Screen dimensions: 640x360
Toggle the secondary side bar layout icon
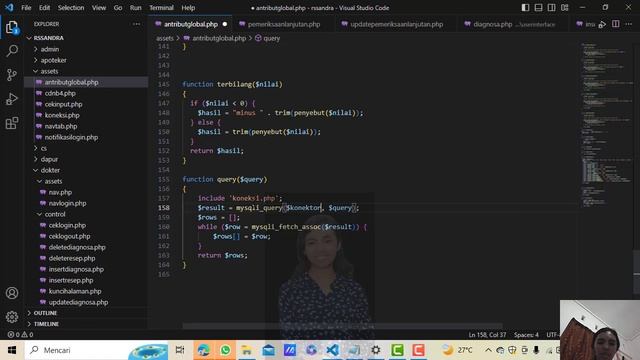(x=551, y=8)
